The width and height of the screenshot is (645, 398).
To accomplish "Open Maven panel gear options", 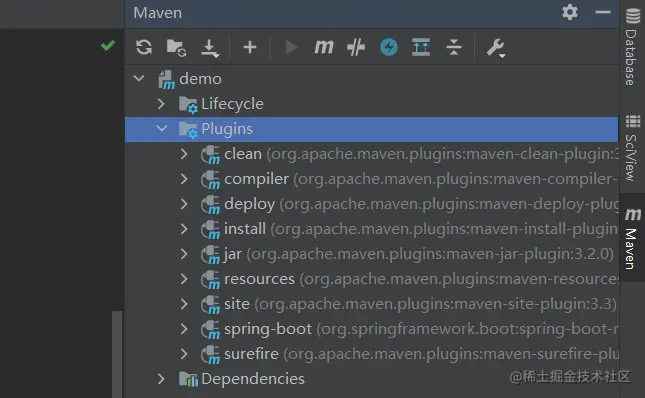I will click(570, 12).
